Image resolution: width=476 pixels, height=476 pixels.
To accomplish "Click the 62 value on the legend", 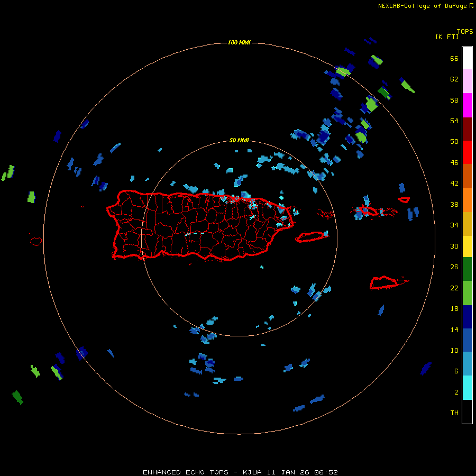I will (x=454, y=79).
